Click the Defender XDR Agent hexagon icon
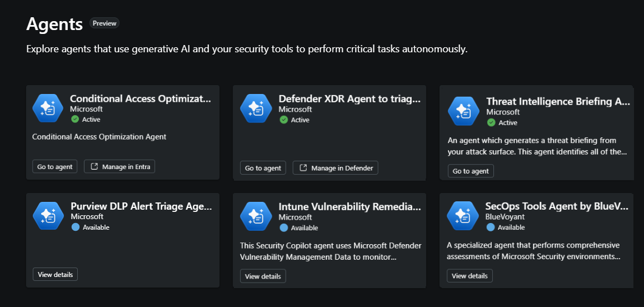Screen dimensions: 644x307 256,108
